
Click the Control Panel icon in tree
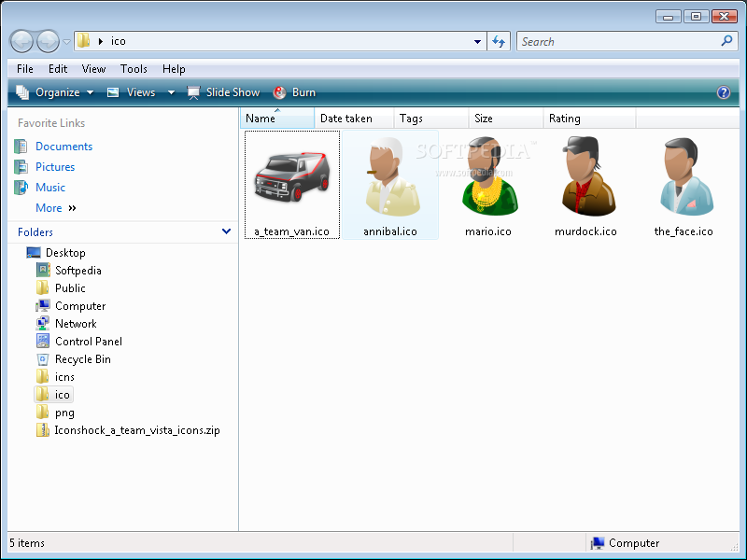tap(43, 341)
